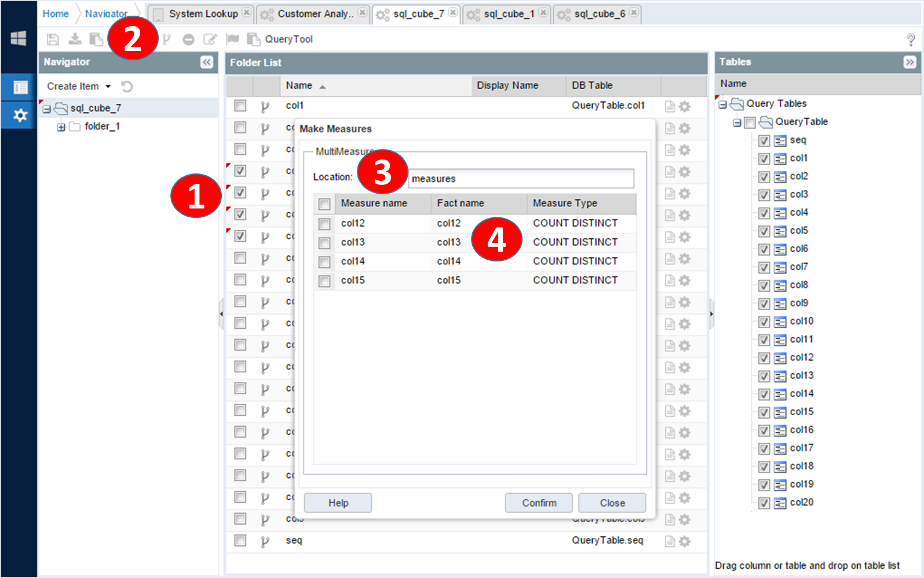924x578 pixels.
Task: Click the gear icon in the col1 row
Action: click(685, 106)
